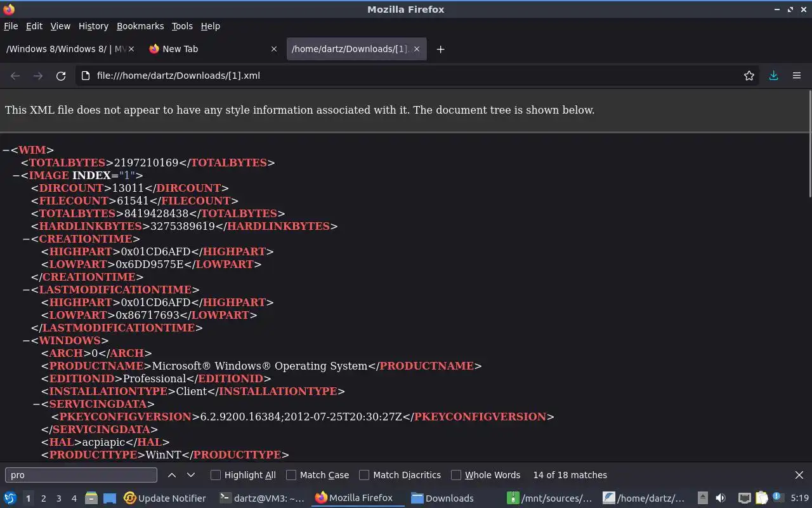Viewport: 812px width, 508px height.
Task: Open the Tools menu
Action: tap(182, 26)
